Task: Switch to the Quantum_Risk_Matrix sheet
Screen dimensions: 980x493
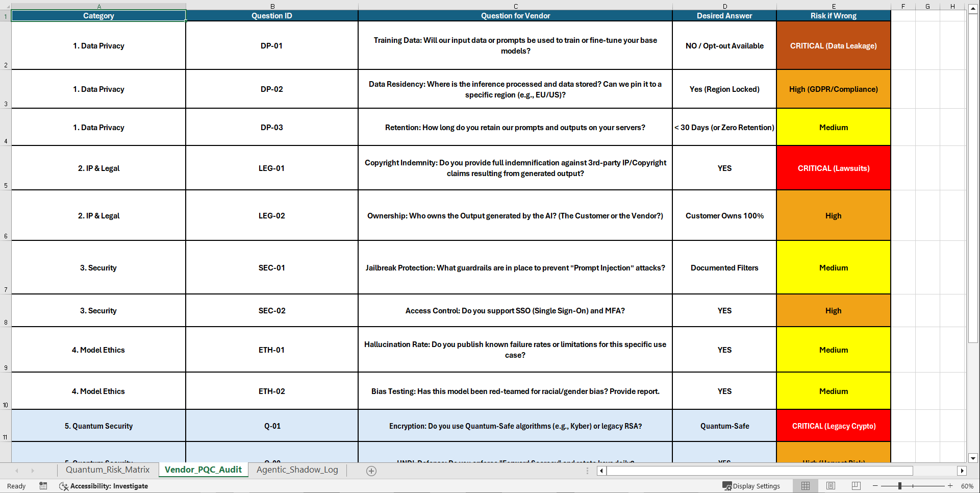Action: pos(107,470)
